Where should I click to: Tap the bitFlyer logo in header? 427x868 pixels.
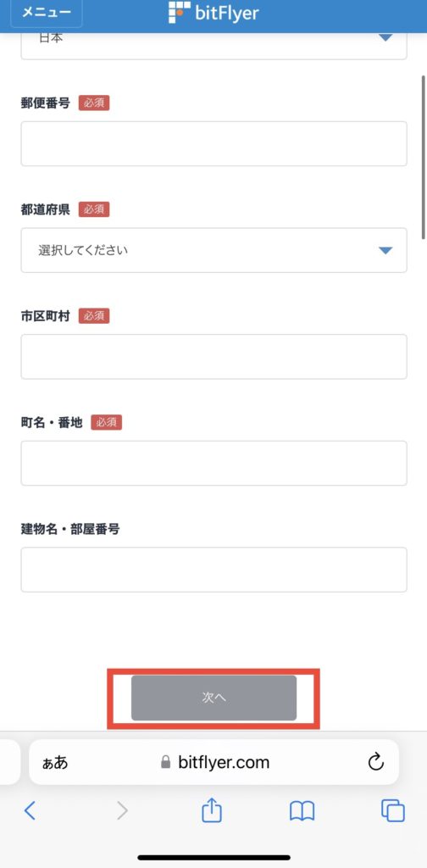tap(213, 12)
